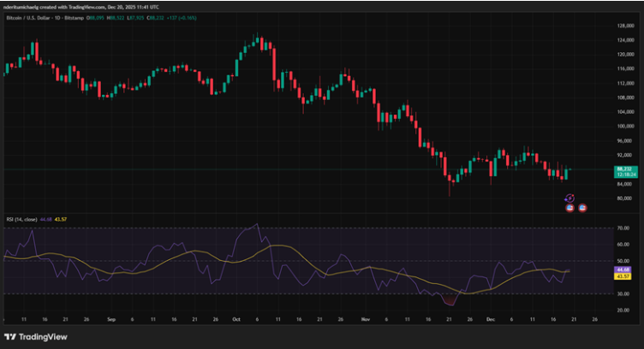This screenshot has height=349, width=644.
Task: Click the purple RSI value tag 44.68
Action: [x=623, y=269]
